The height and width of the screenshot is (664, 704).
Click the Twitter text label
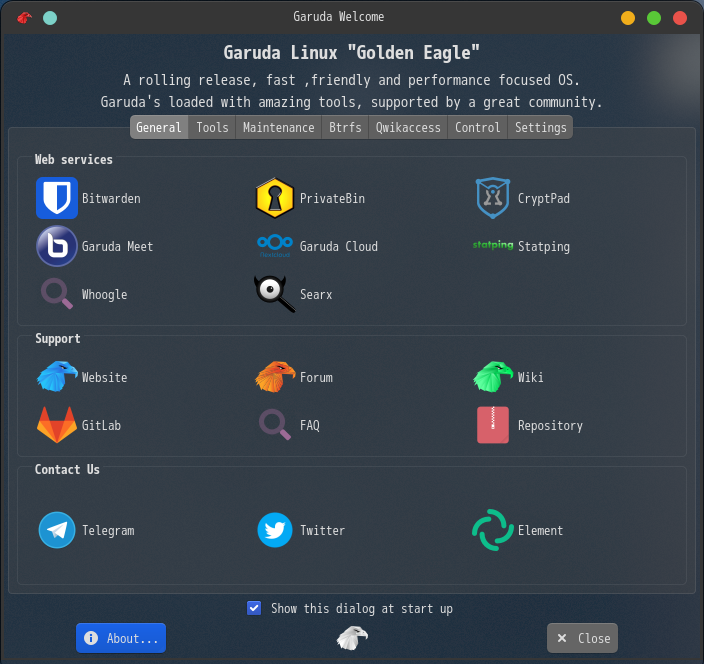pyautogui.click(x=322, y=530)
